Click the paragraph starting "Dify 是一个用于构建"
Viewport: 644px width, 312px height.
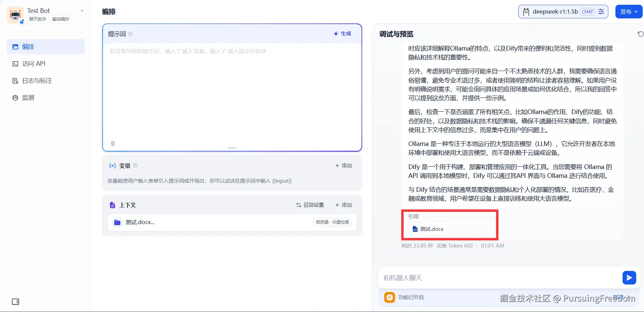[x=510, y=171]
